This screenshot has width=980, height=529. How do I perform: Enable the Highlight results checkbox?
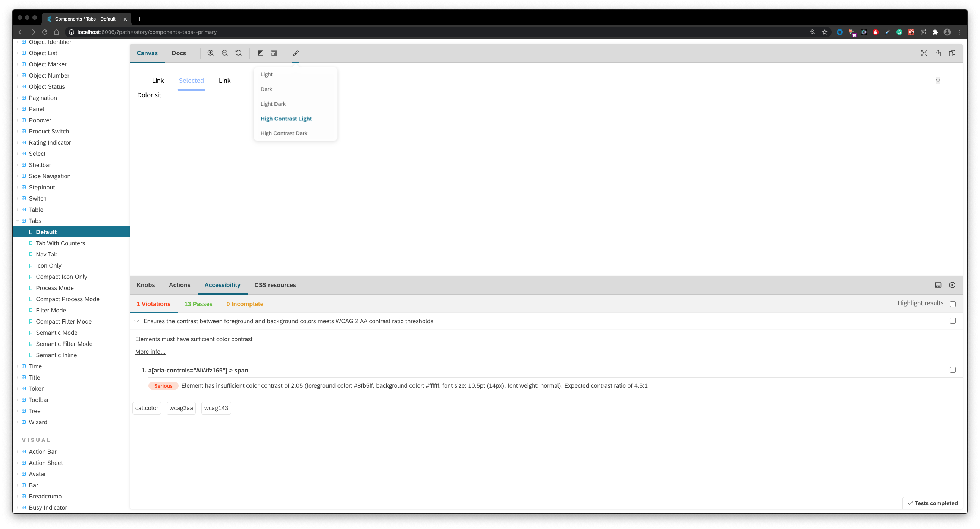point(953,304)
